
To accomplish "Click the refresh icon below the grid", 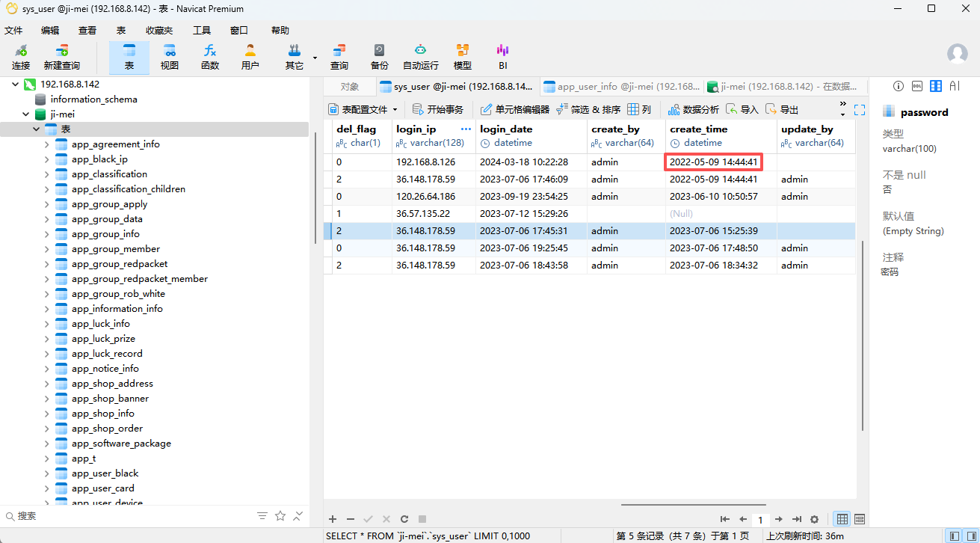I will [x=404, y=519].
